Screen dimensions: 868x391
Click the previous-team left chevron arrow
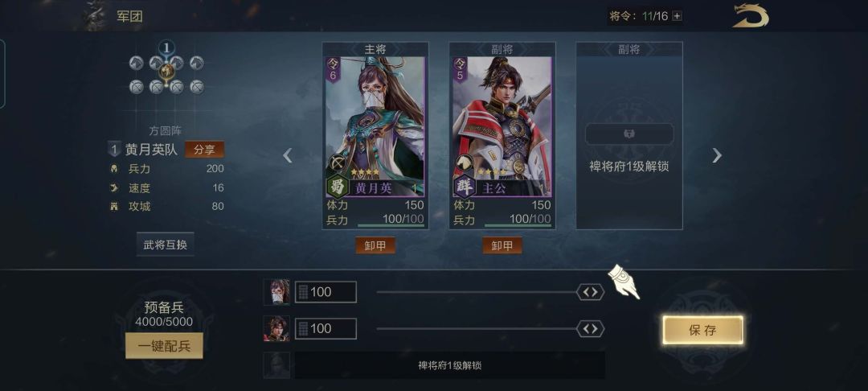click(x=287, y=155)
